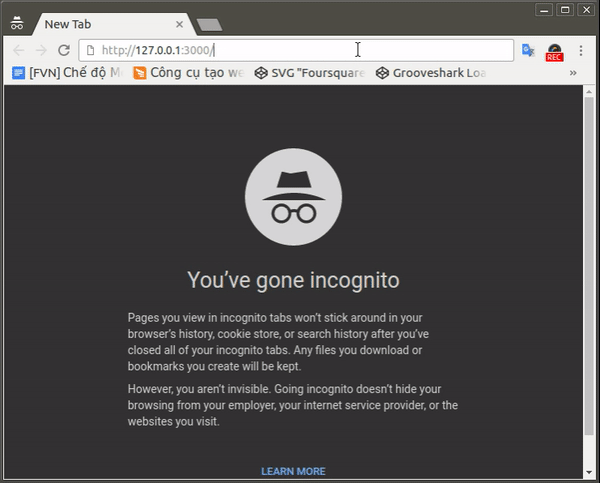The height and width of the screenshot is (483, 600).
Task: Open the Grooveshark Loa bookmark
Action: pos(431,73)
